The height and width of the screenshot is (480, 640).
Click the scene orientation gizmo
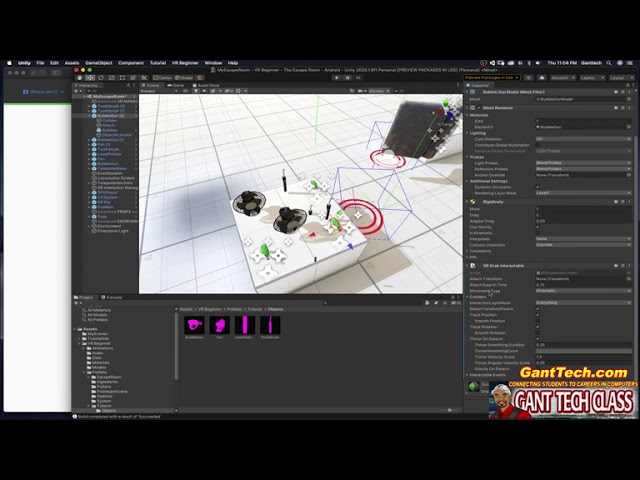(446, 111)
